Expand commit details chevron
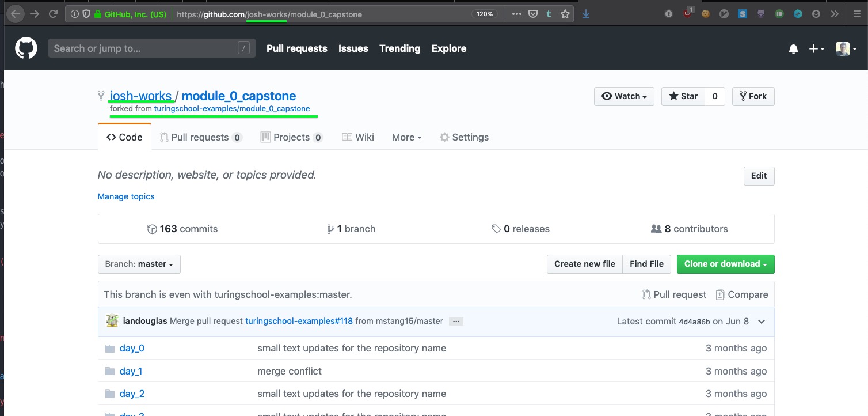 point(762,322)
